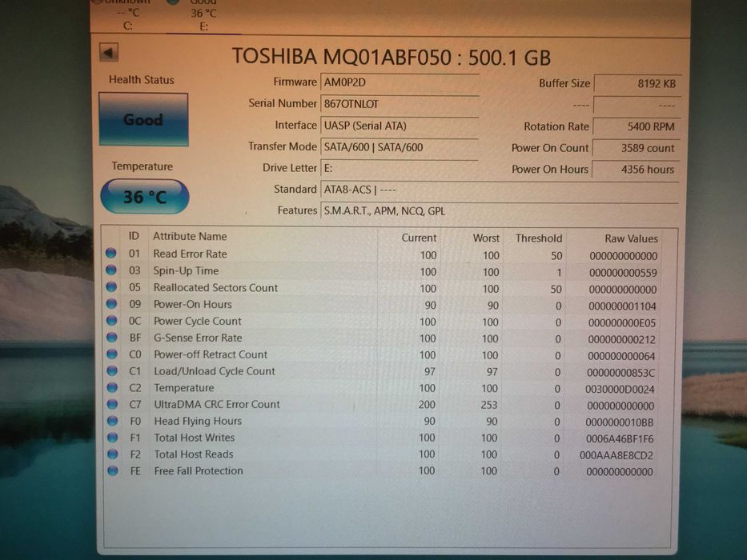Click the Power On Hours 4356 hours value
Viewport: 747px width, 560px height.
click(635, 170)
